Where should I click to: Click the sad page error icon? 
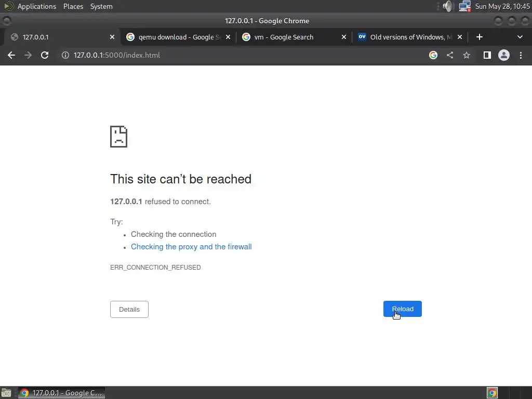point(119,137)
